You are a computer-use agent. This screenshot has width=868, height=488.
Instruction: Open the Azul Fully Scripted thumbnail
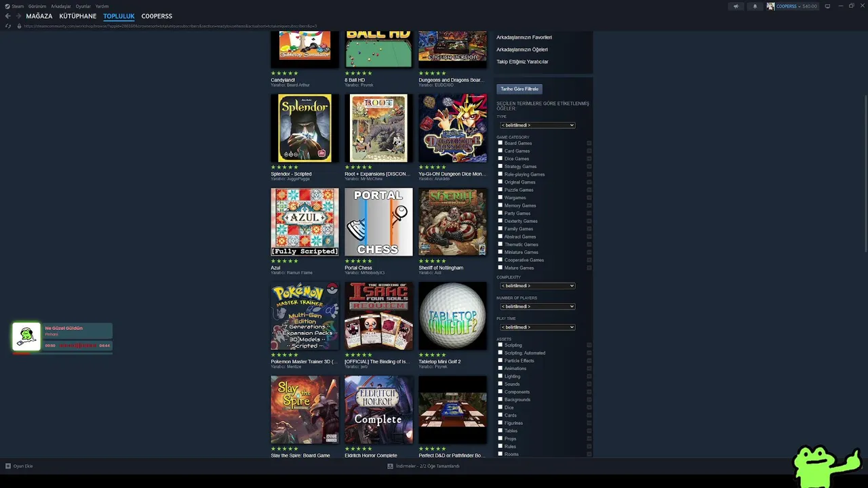click(304, 222)
